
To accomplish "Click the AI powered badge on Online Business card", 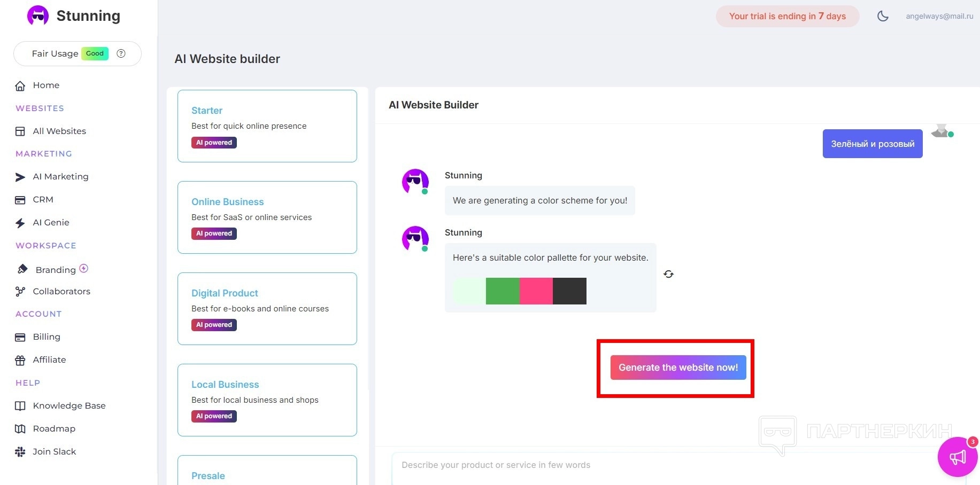I will pyautogui.click(x=214, y=233).
